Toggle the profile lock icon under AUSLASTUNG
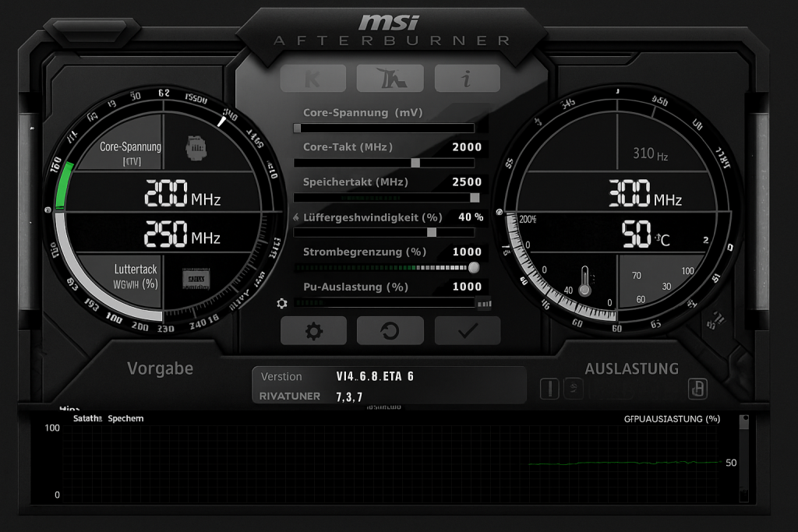This screenshot has height=532, width=798. [697, 388]
